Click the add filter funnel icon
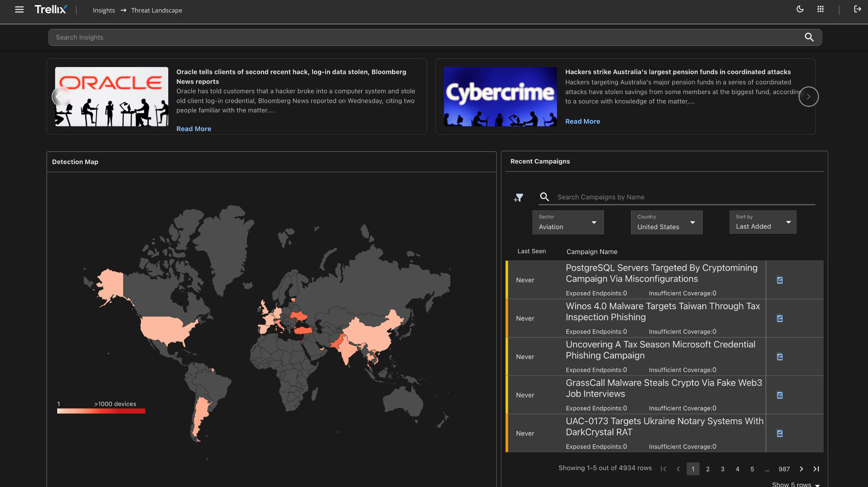 tap(518, 198)
